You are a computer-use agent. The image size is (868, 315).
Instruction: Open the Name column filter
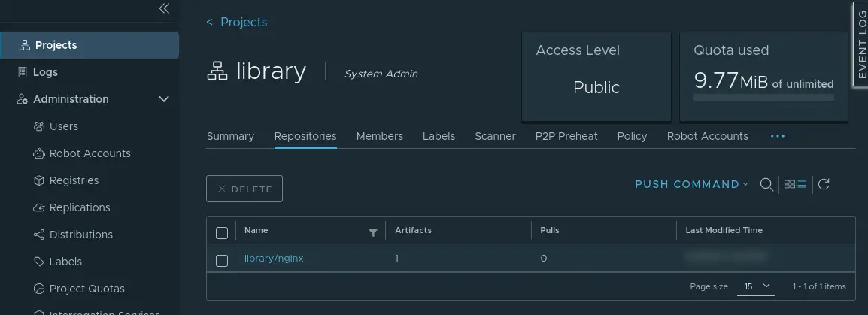point(373,233)
